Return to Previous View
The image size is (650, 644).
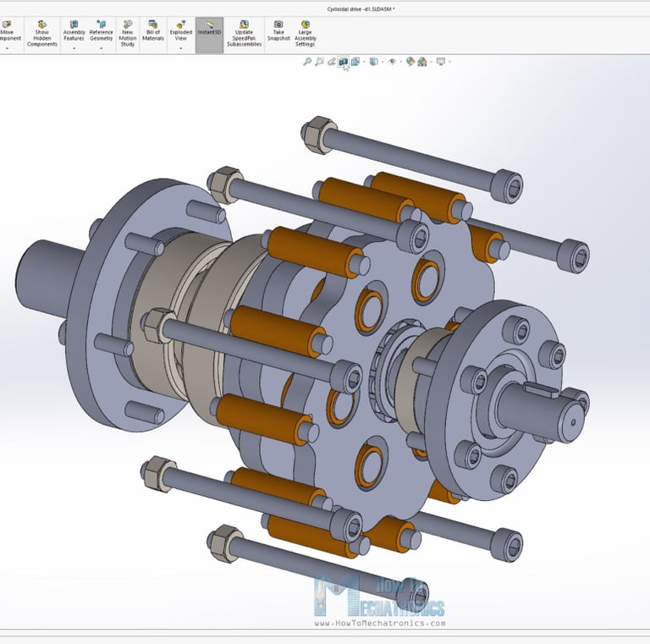click(x=331, y=62)
